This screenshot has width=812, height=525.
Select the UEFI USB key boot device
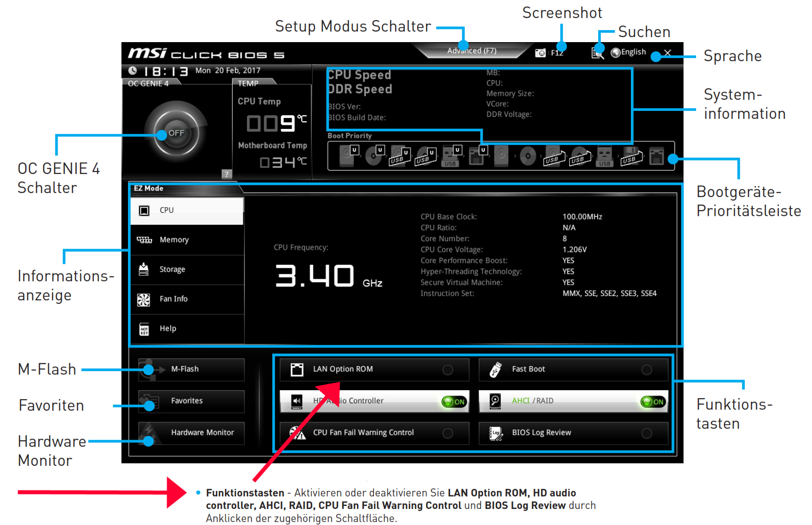click(451, 156)
